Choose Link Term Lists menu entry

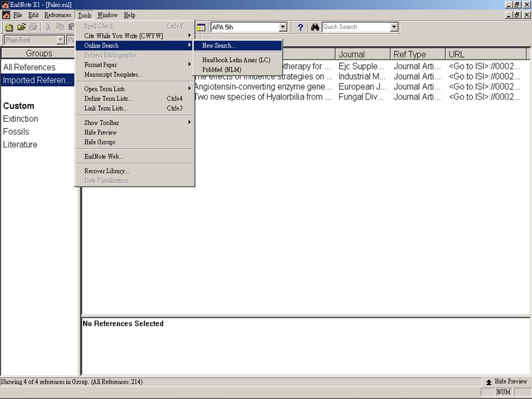135,108
